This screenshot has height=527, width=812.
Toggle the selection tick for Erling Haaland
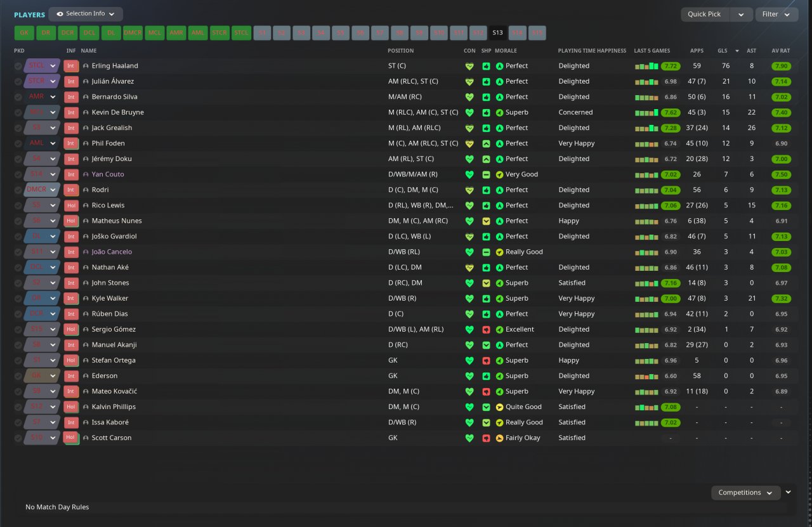point(18,66)
